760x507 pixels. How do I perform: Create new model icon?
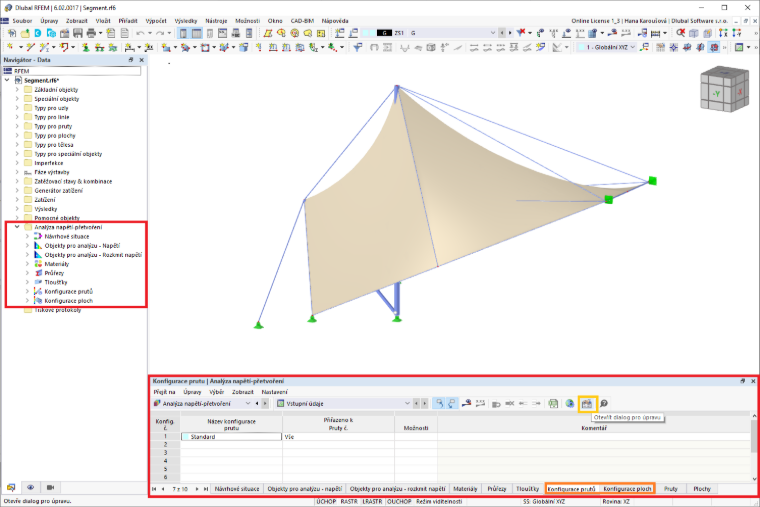pyautogui.click(x=12, y=33)
